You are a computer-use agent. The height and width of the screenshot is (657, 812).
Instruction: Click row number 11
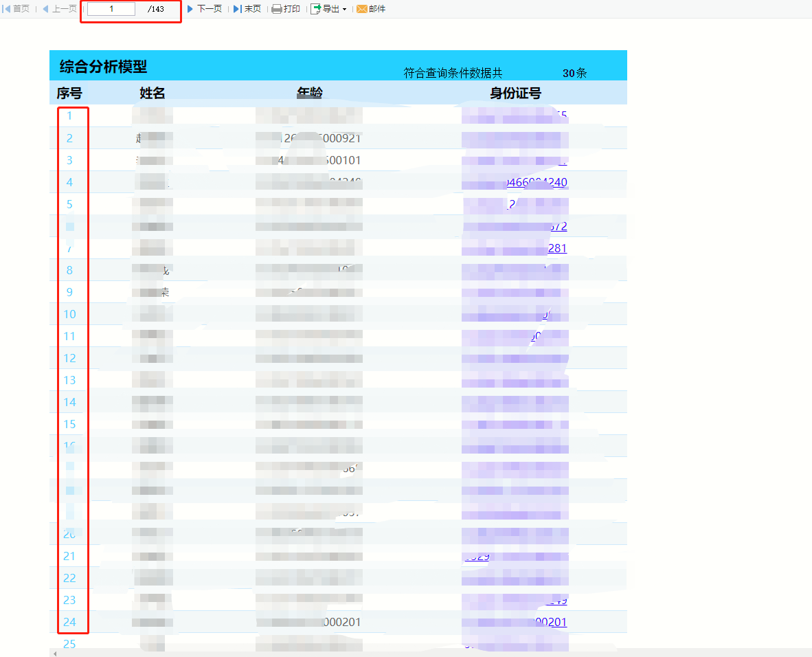coord(69,336)
